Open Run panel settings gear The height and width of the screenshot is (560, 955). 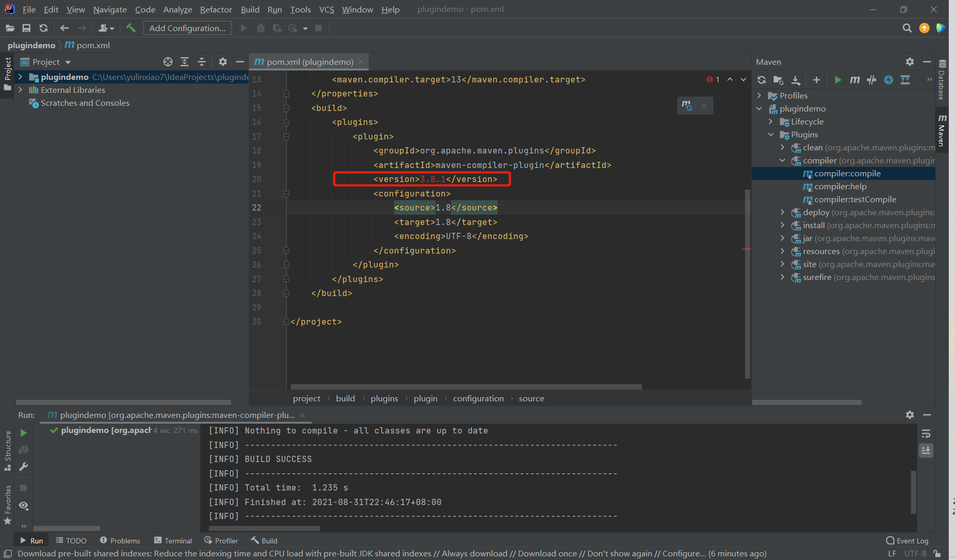coord(910,415)
